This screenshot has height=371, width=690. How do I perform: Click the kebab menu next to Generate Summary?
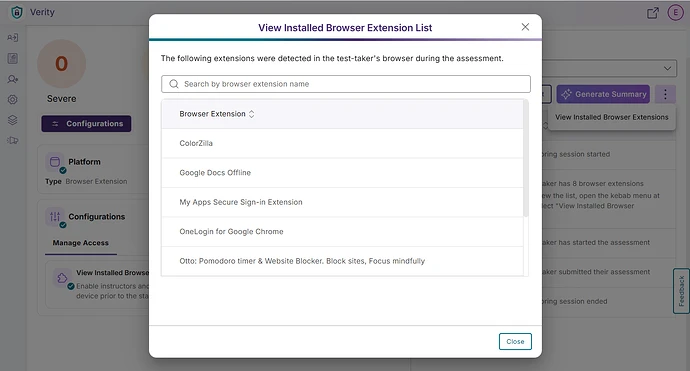[x=665, y=94]
